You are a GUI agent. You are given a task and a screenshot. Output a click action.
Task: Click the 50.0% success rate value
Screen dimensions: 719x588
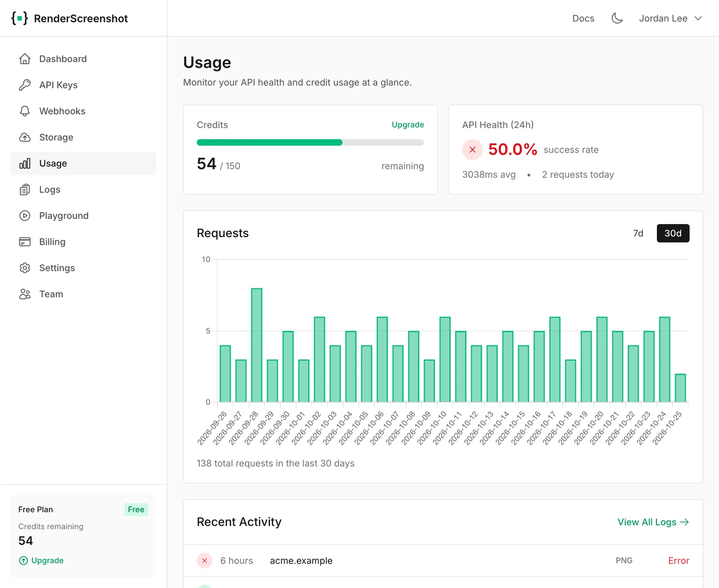tap(513, 150)
